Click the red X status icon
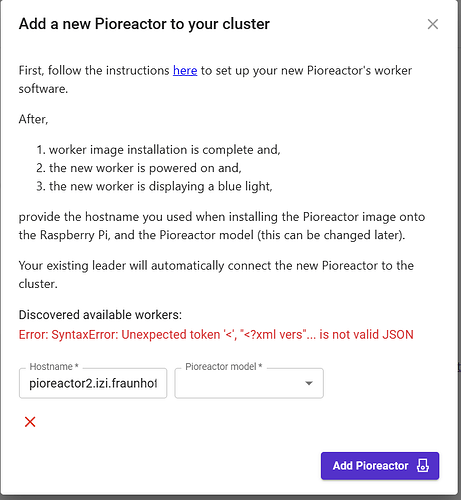Screen dimensions: 461x500 tap(30, 422)
